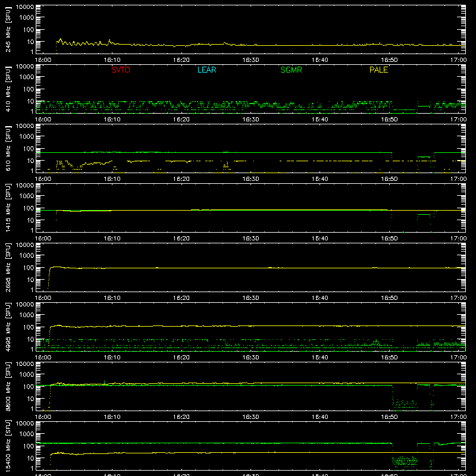Click 16:30 time label below 8800 MHz panel

pyautogui.click(x=250, y=417)
